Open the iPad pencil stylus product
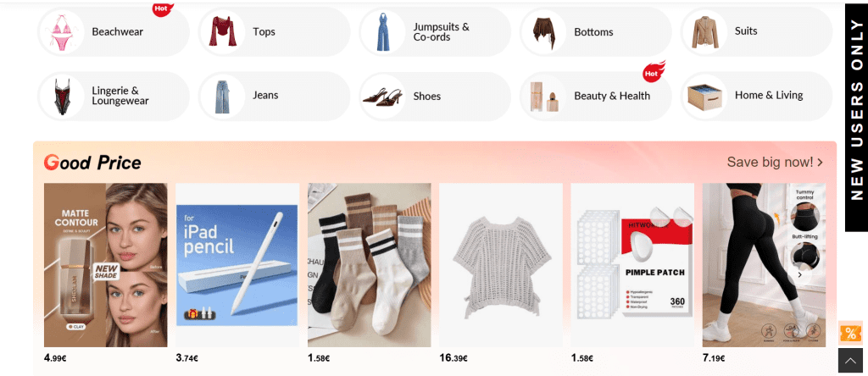 tap(237, 265)
